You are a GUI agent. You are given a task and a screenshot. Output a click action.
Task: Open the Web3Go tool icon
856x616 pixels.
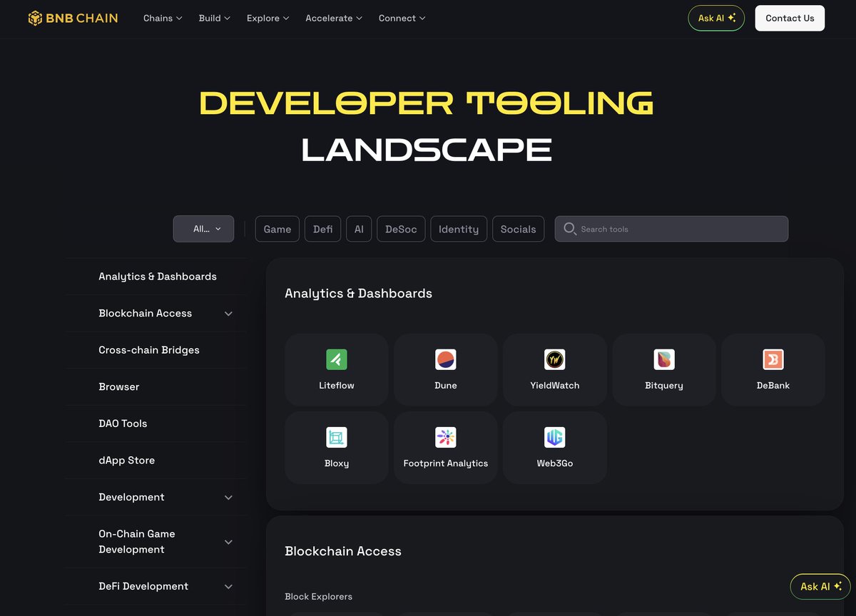(555, 437)
